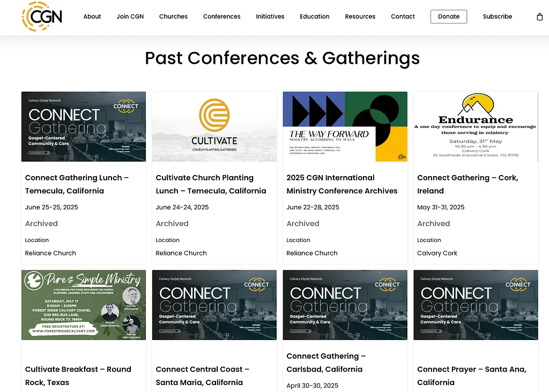Open the Churches menu item
The image size is (549, 392).
click(173, 17)
